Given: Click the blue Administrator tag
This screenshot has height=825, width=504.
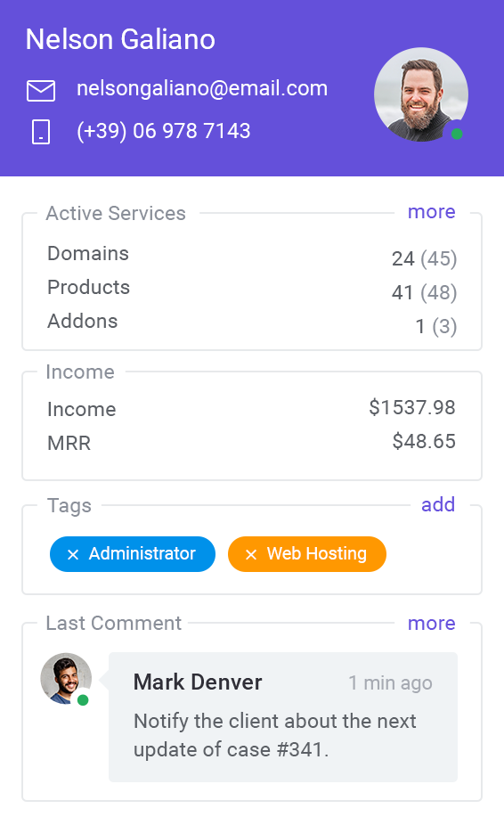Looking at the screenshot, I should pyautogui.click(x=133, y=554).
